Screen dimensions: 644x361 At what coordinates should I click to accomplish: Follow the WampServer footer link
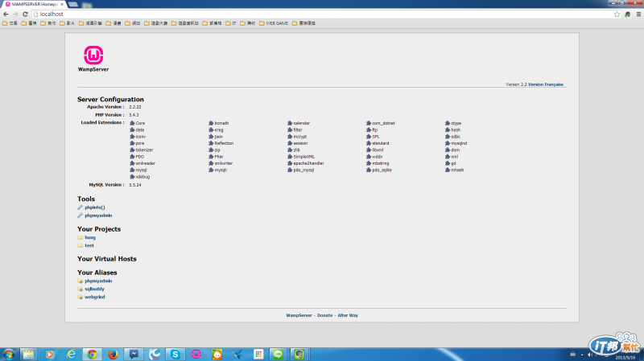(x=299, y=315)
